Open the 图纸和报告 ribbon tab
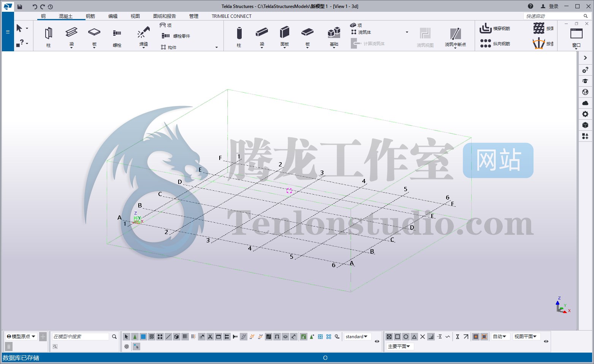Image resolution: width=594 pixels, height=364 pixels. click(165, 16)
